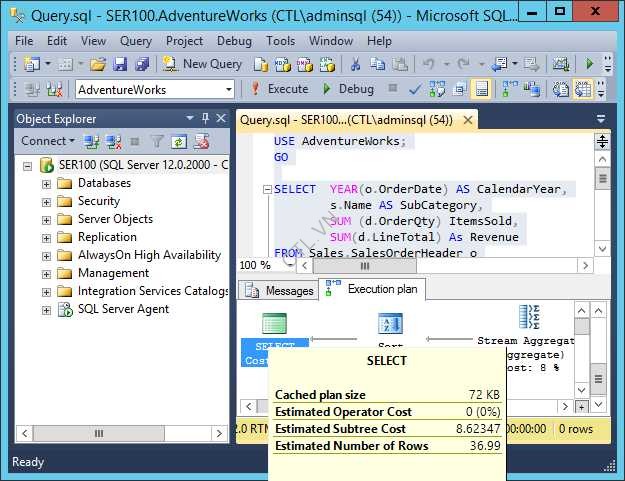Click the Sort operator icon in plan
Viewport: 625px width, 481px height.
tap(390, 323)
